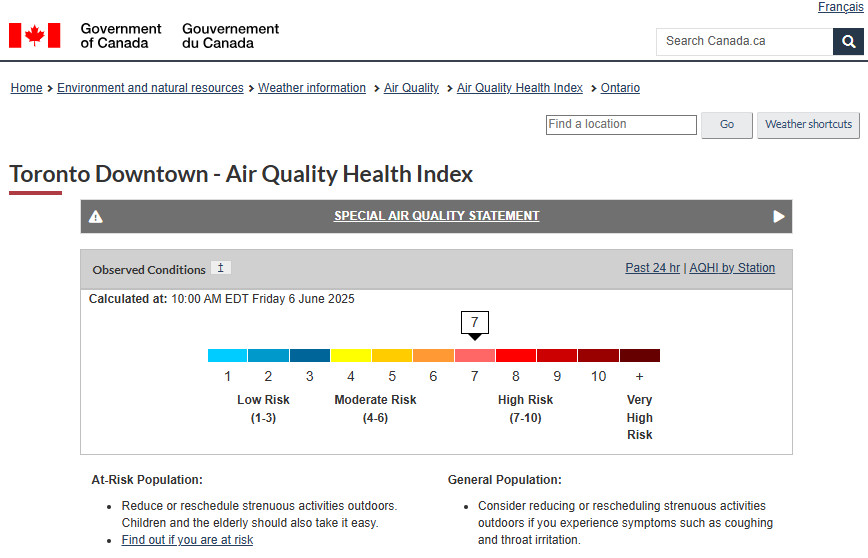
Task: Click the Moderate Risk (4-6) label
Action: tap(375, 409)
